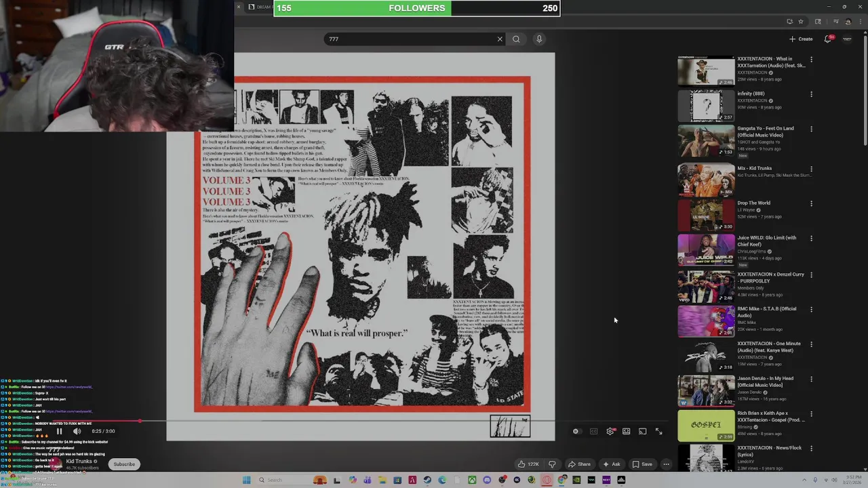The image size is (868, 488).
Task: Mute the video volume
Action: (77, 431)
